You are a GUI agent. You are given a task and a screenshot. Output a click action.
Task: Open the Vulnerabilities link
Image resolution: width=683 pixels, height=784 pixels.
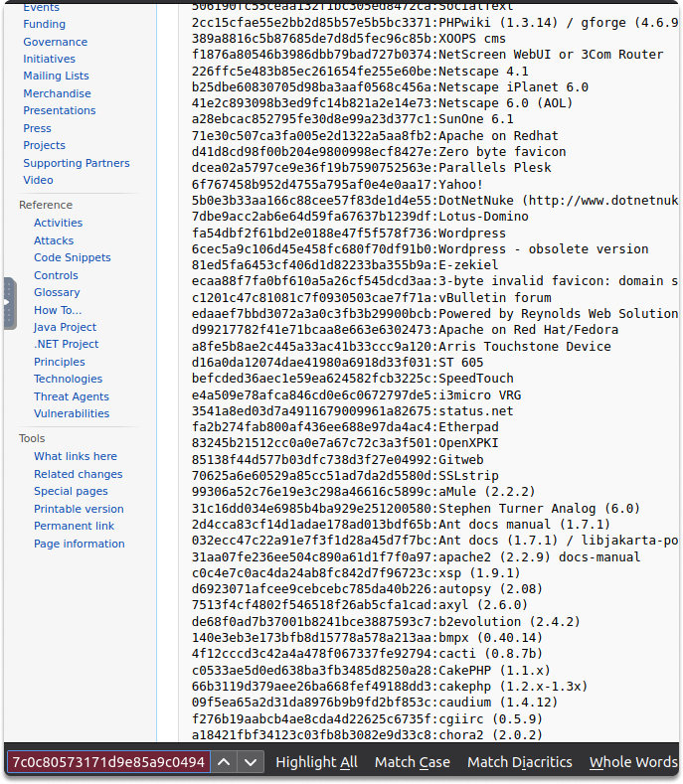click(x=72, y=414)
